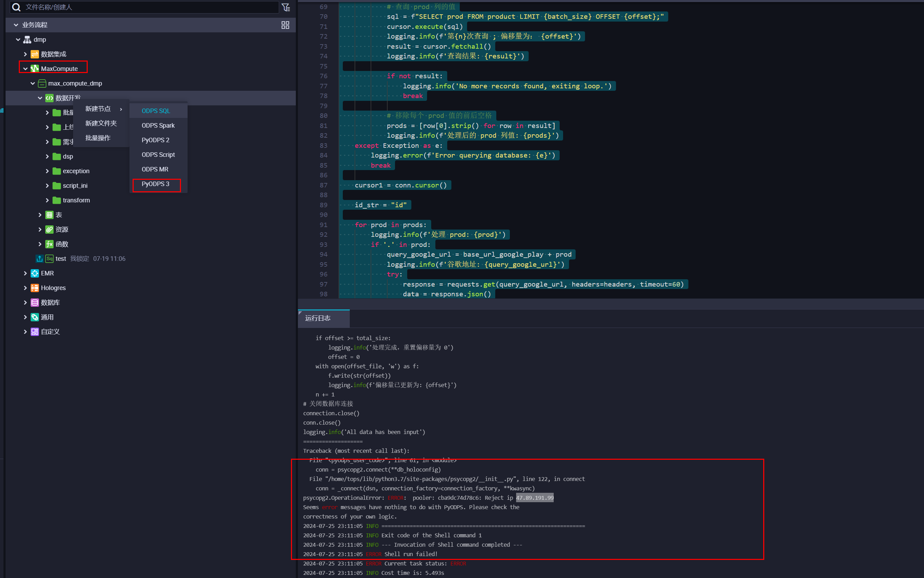This screenshot has width=924, height=578.
Task: Click the script_ini folder icon
Action: [x=57, y=185]
